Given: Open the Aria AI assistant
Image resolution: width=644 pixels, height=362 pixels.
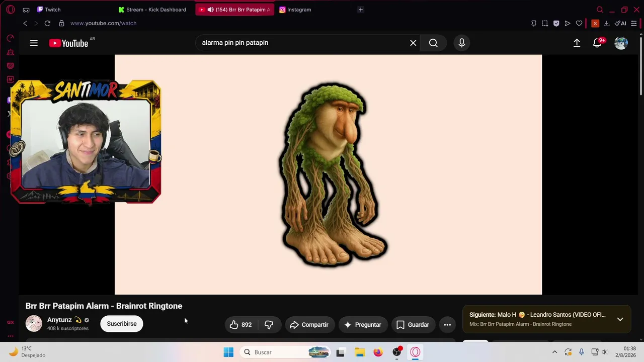Looking at the screenshot, I should pyautogui.click(x=620, y=23).
